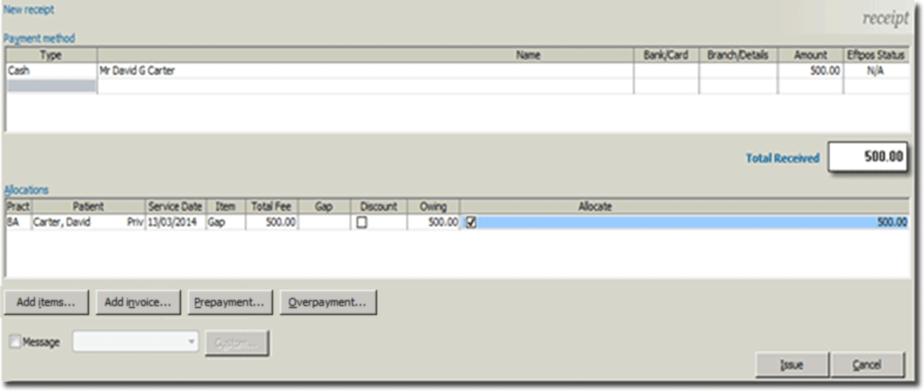This screenshot has height=391, width=924.
Task: Select the Cash payment type cell
Action: (x=51, y=71)
